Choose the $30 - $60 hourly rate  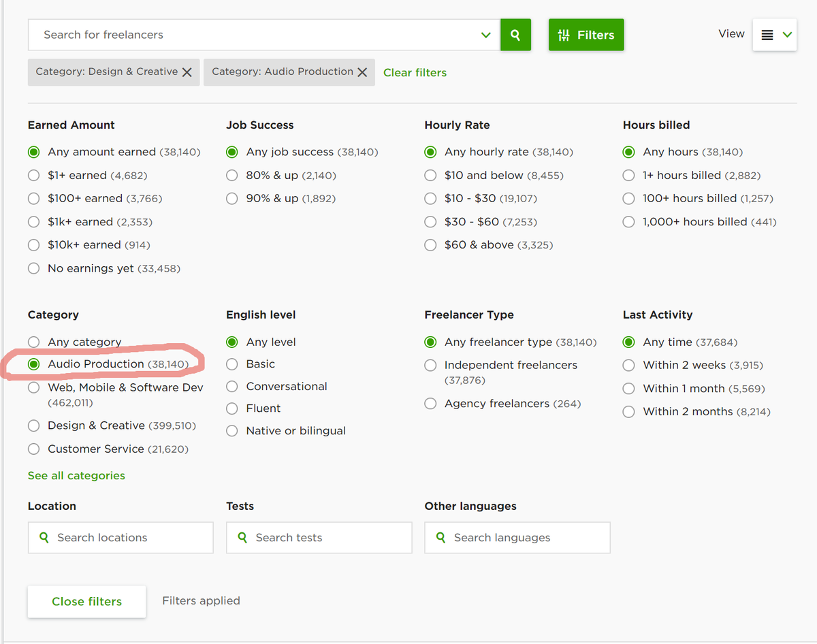pyautogui.click(x=430, y=222)
